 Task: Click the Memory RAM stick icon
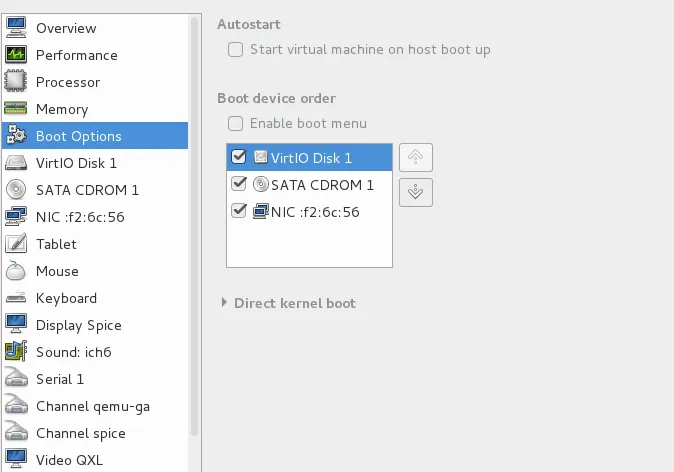tap(16, 109)
